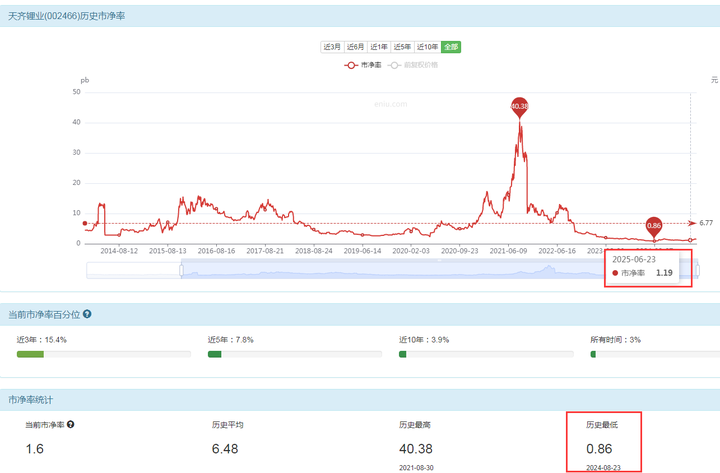Click the 2014-08-12 axis date label
This screenshot has width=720, height=473.
tap(119, 251)
